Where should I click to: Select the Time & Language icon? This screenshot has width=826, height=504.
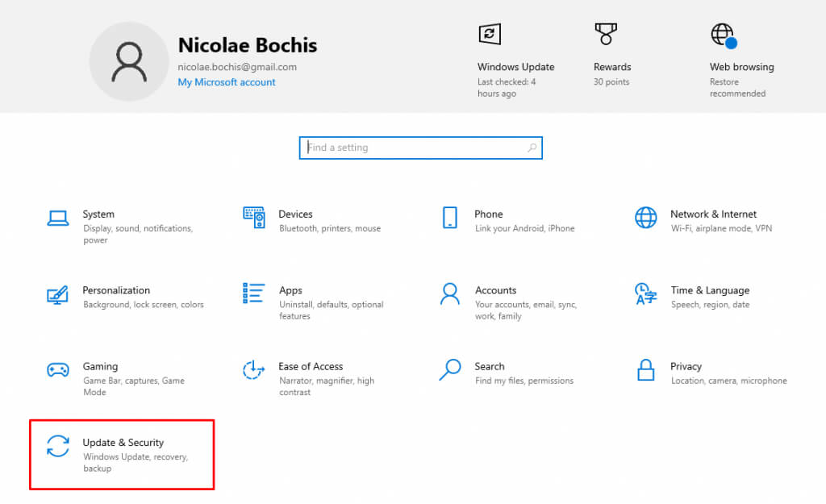click(x=645, y=294)
